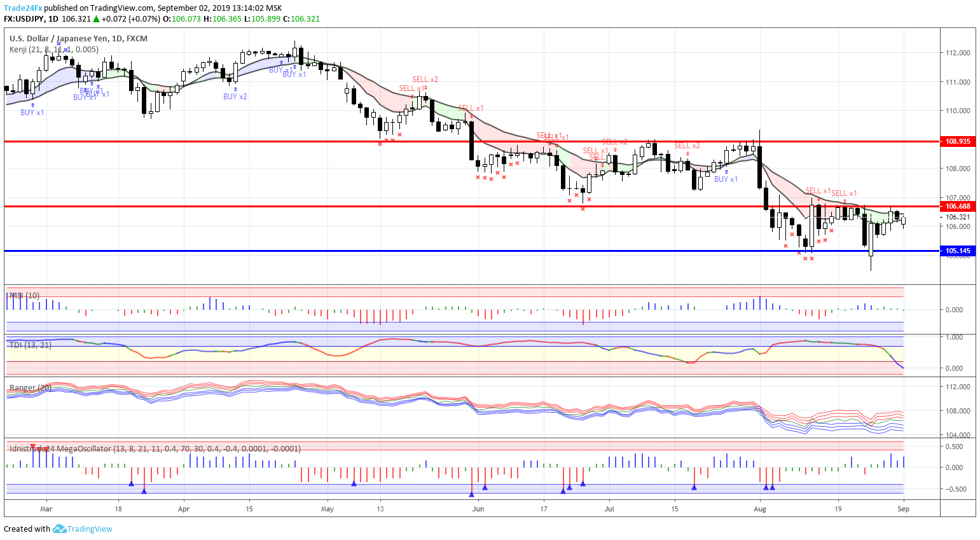Click the low value L:105.899
The image size is (980, 540).
pos(262,19)
